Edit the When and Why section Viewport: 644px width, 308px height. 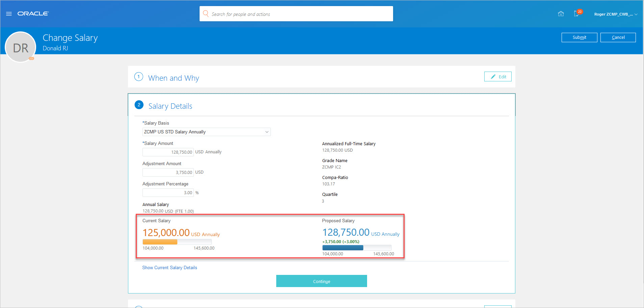498,77
